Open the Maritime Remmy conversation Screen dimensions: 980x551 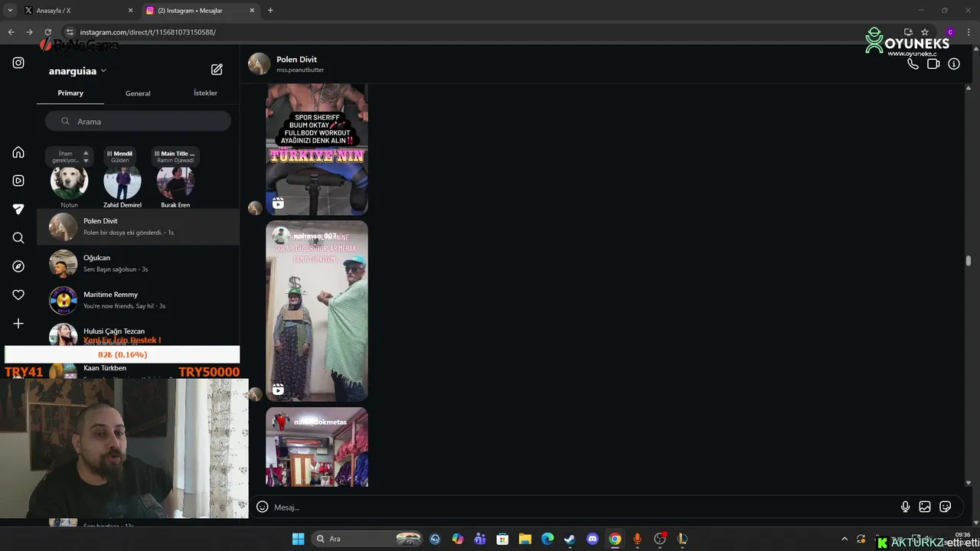[x=138, y=300]
